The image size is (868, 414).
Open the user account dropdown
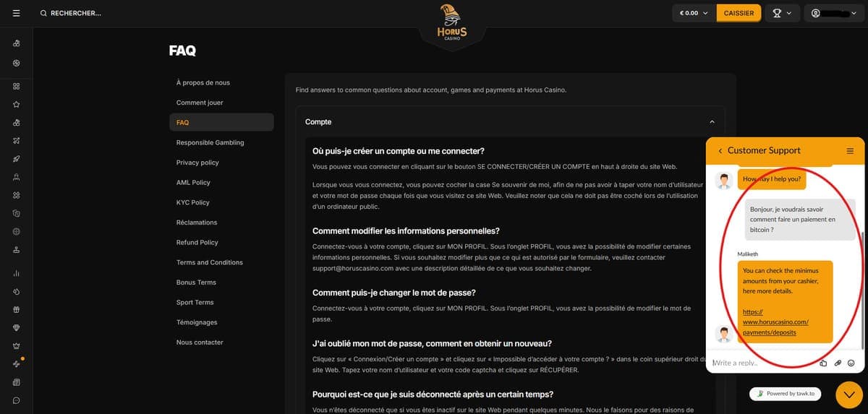tap(834, 13)
